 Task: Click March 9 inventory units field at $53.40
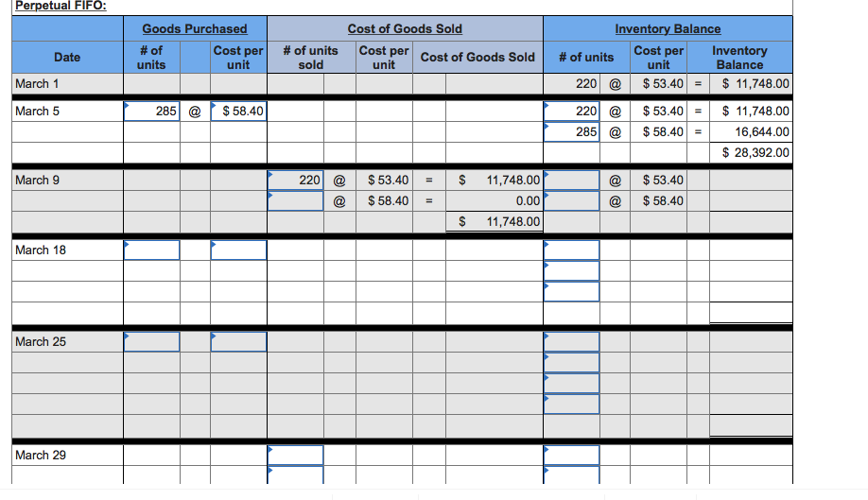click(x=571, y=181)
